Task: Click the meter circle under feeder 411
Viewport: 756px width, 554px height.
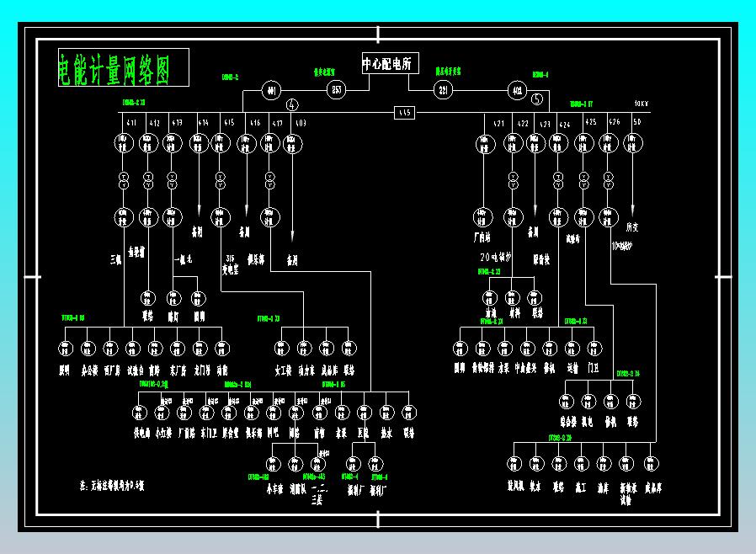Action: point(124,143)
